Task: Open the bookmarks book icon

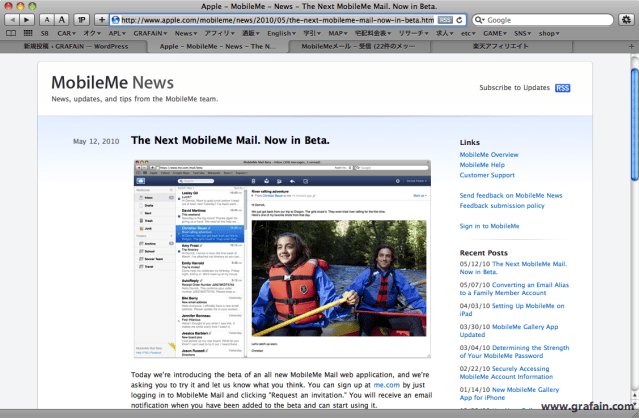Action: 11,33
